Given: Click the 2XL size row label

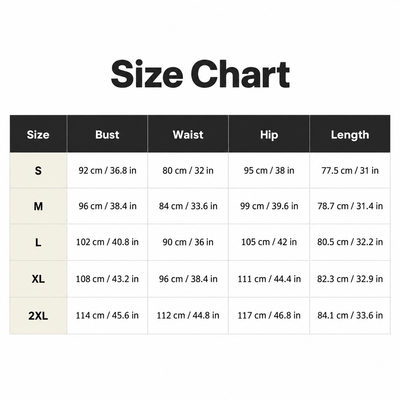Looking at the screenshot, I should click(38, 316).
